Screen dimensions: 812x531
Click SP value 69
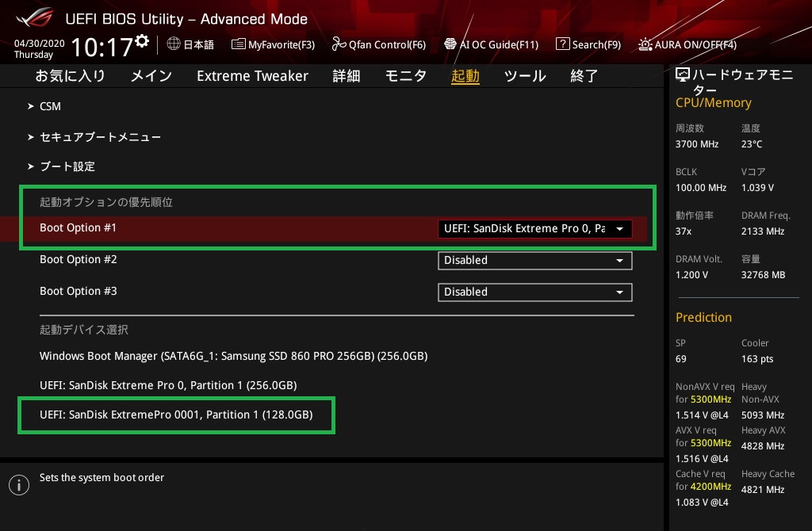[x=680, y=359]
